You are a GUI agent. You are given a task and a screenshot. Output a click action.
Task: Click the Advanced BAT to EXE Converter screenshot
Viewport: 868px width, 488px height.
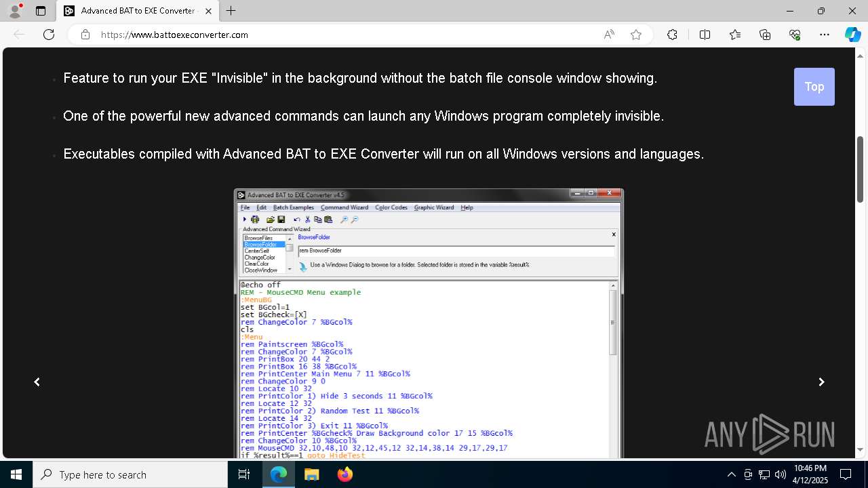tap(429, 323)
